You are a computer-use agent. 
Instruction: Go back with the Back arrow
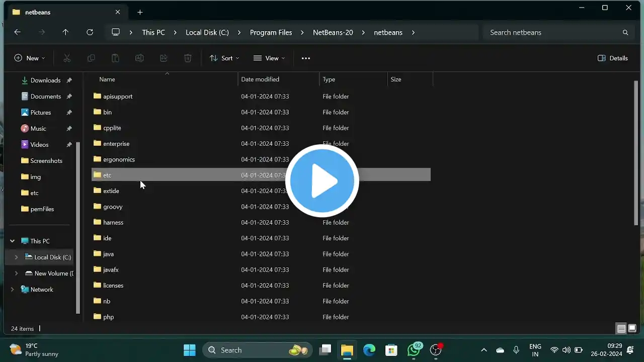18,32
